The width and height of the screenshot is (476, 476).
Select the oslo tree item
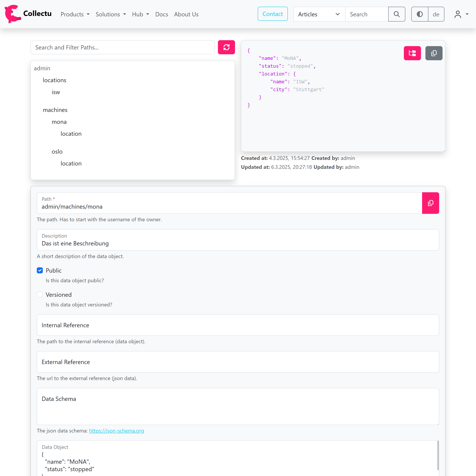pyautogui.click(x=57, y=151)
